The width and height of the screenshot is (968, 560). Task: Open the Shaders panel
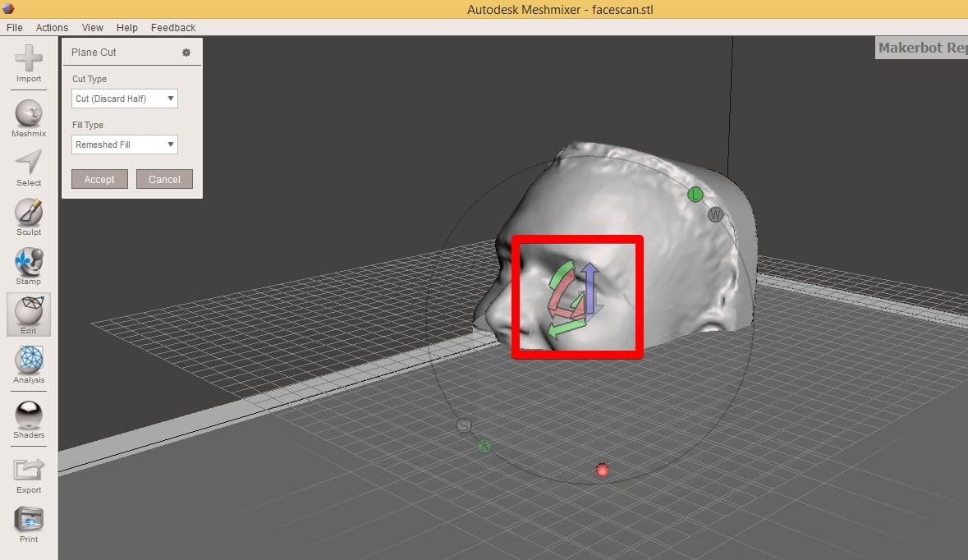coord(29,420)
